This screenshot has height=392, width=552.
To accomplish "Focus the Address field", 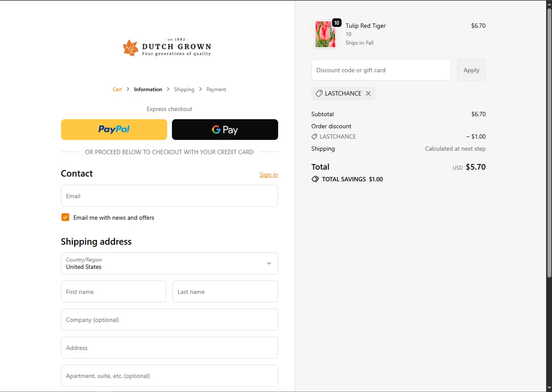I will 169,348.
